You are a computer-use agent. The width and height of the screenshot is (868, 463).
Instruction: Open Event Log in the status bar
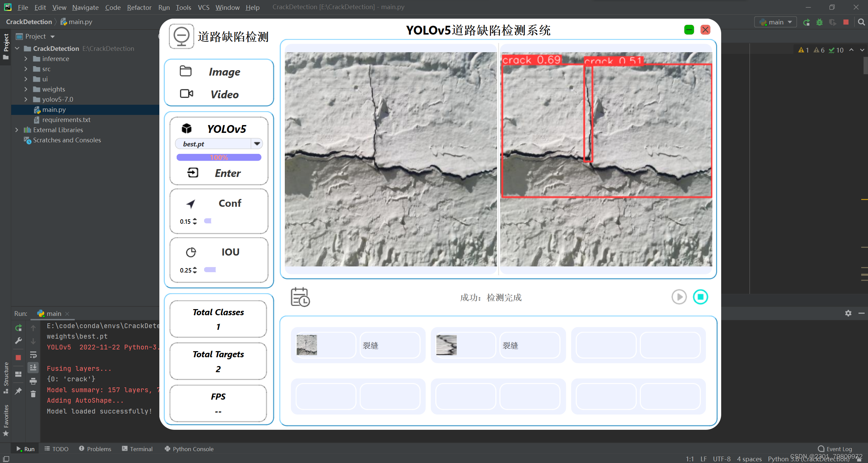pos(835,449)
